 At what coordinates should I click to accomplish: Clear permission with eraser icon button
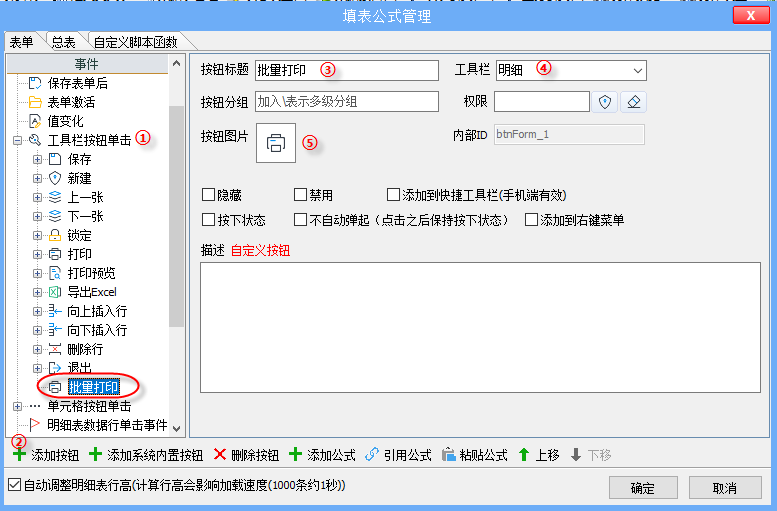pos(634,102)
